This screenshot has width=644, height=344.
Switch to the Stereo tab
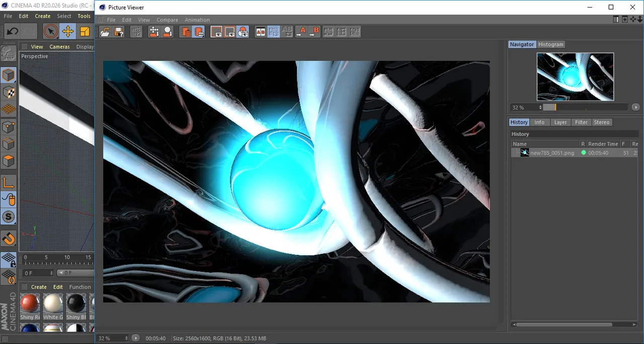602,122
